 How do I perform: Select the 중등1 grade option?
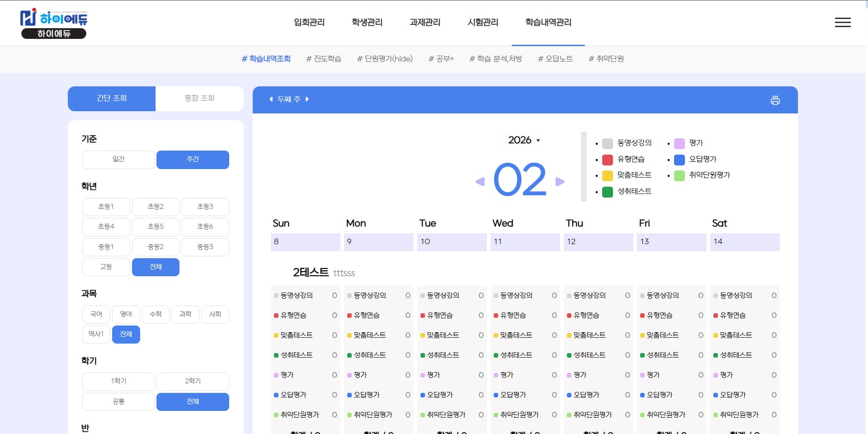pyautogui.click(x=106, y=247)
